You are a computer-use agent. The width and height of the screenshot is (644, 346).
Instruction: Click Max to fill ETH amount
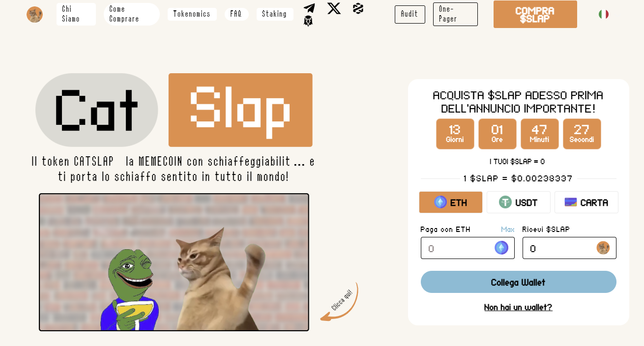coord(508,230)
